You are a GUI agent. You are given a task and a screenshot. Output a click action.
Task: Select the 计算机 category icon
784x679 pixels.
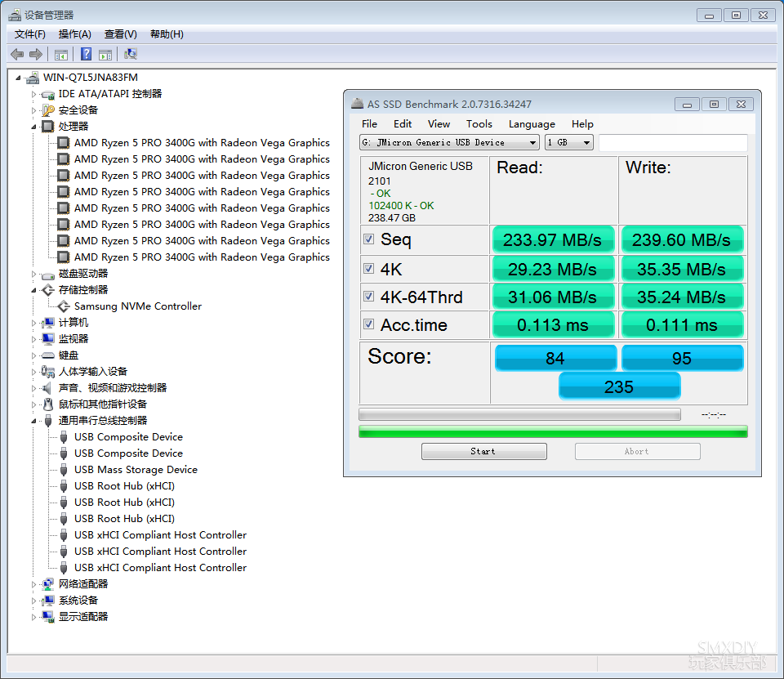(48, 323)
